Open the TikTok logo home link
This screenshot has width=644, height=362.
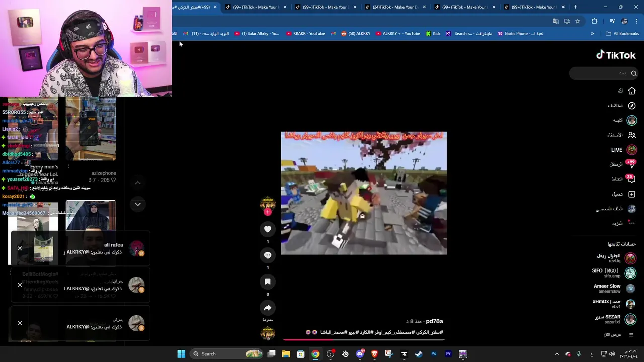click(x=616, y=55)
